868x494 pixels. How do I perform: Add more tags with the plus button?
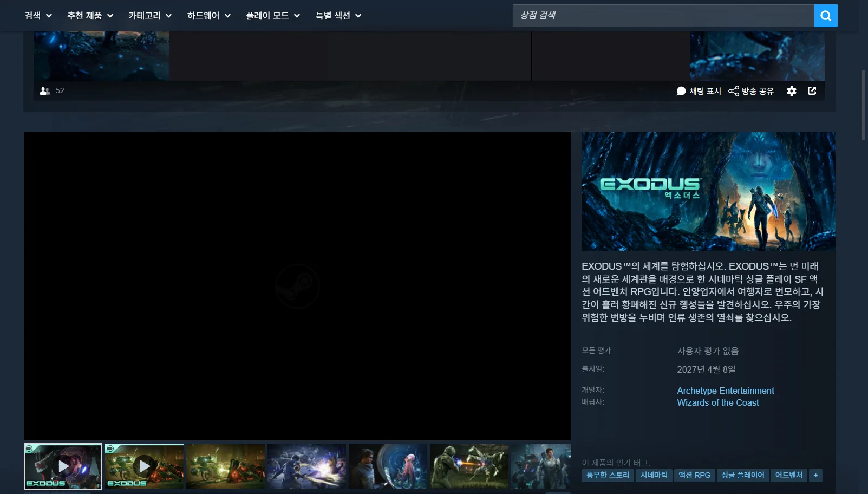[815, 475]
